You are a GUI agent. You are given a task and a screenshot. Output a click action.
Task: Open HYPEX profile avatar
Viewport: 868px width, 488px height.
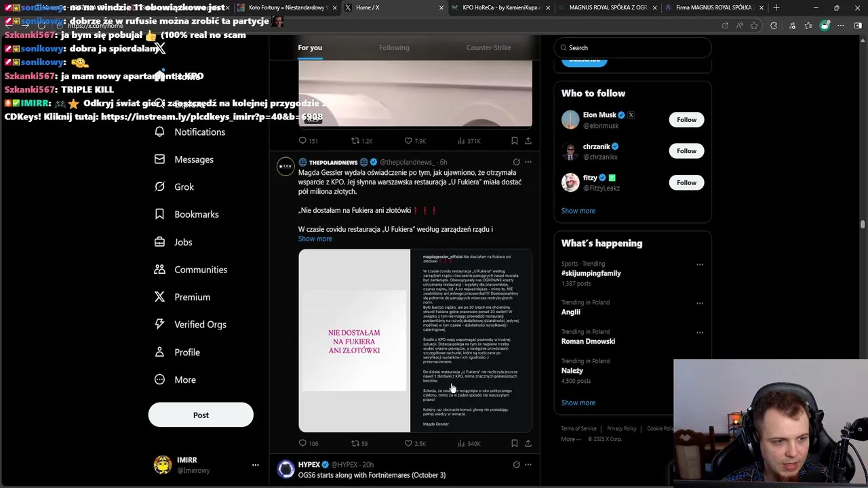coord(285,468)
